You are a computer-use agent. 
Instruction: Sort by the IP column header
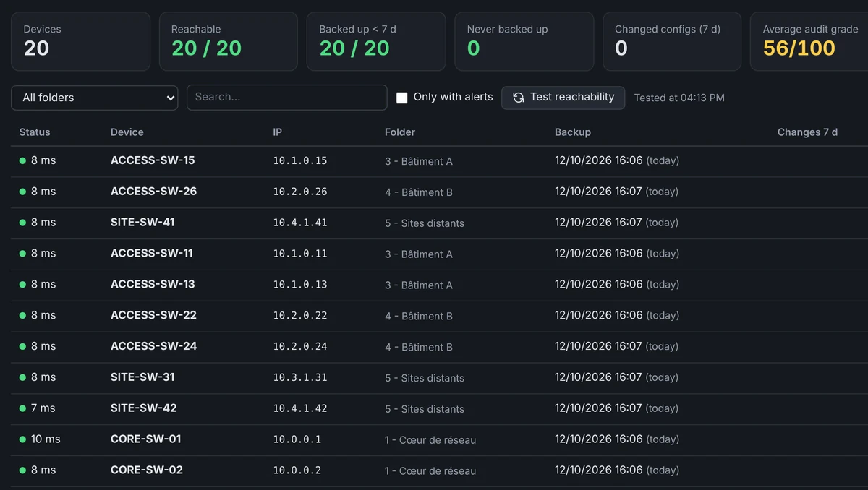[x=278, y=132]
